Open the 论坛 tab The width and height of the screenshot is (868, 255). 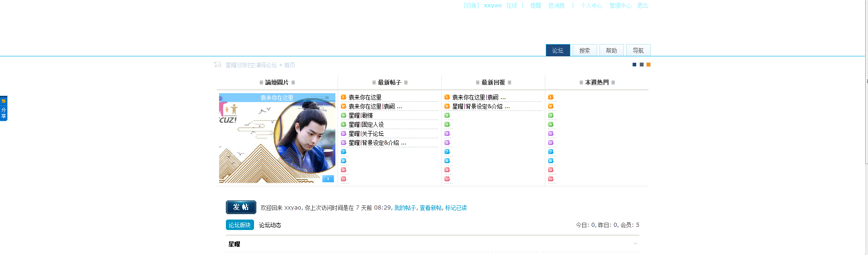(558, 50)
